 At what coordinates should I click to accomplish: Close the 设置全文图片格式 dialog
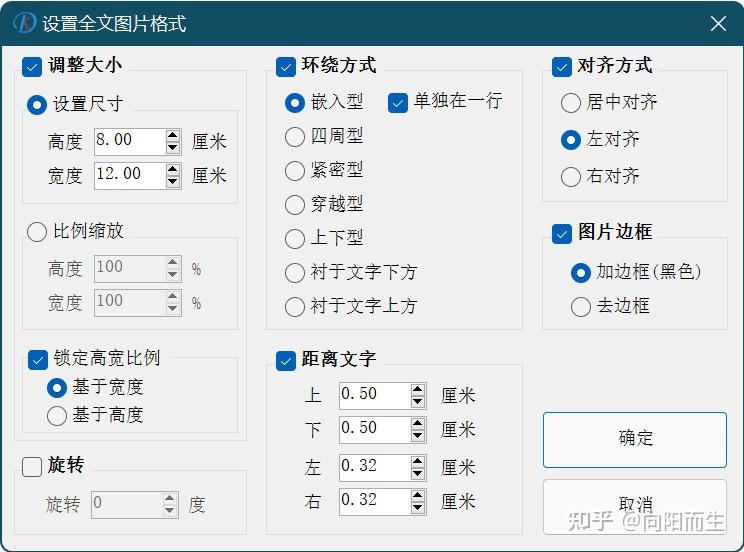718,23
